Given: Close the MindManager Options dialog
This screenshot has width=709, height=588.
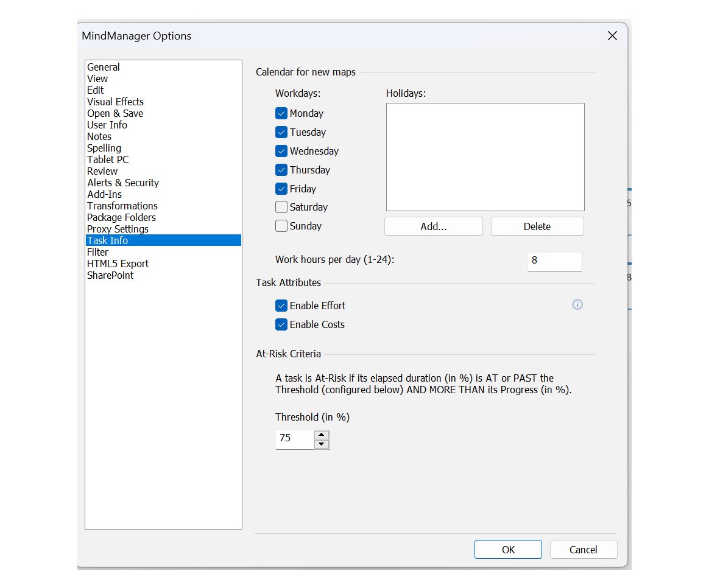Looking at the screenshot, I should [x=612, y=36].
